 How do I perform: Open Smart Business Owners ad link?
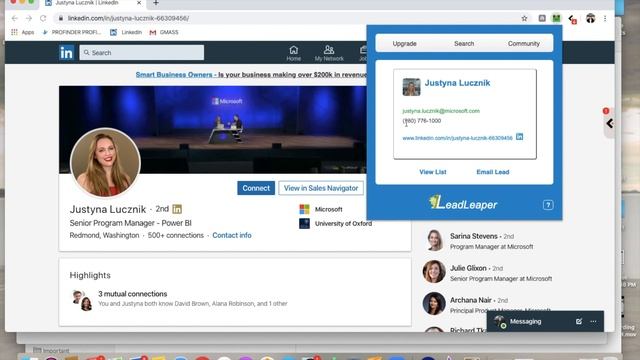tap(251, 75)
